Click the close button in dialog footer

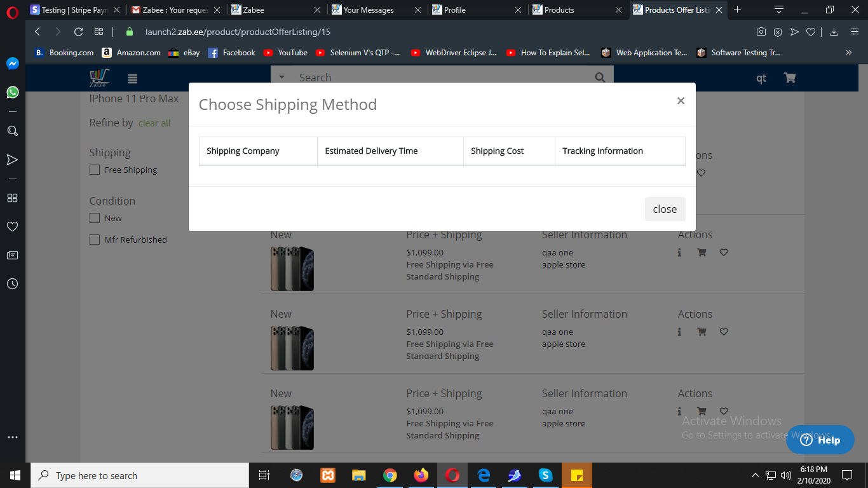[665, 209]
